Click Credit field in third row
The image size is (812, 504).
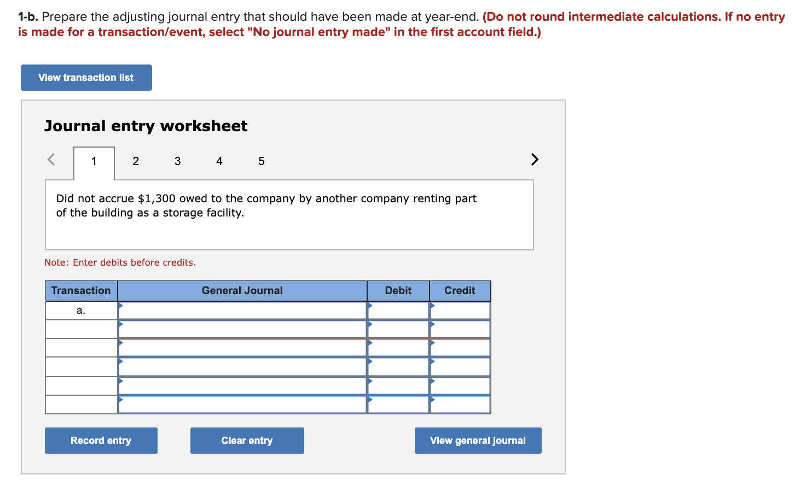click(460, 348)
